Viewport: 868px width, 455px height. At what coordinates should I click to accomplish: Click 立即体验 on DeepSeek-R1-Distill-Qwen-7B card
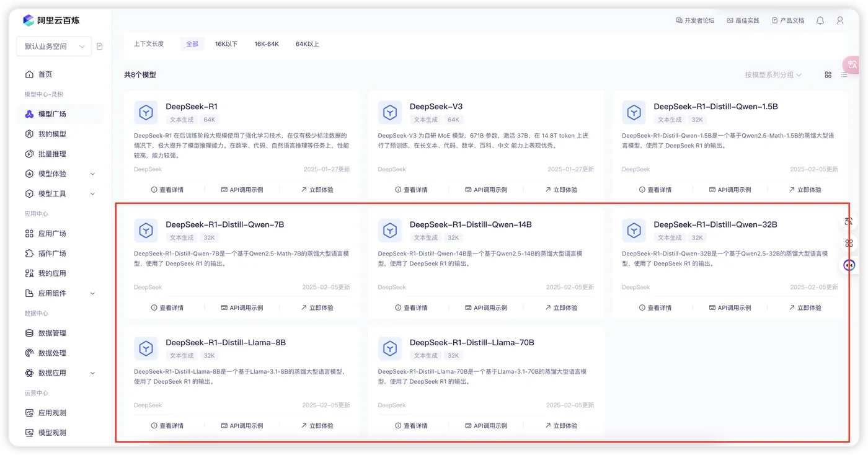(317, 307)
